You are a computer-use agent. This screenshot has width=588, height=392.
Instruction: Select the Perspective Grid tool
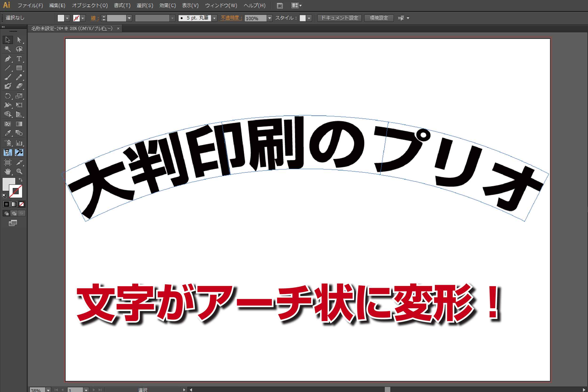coord(19,114)
